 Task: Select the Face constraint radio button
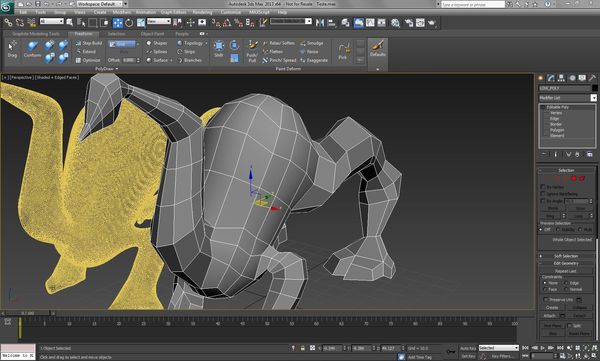click(x=545, y=289)
